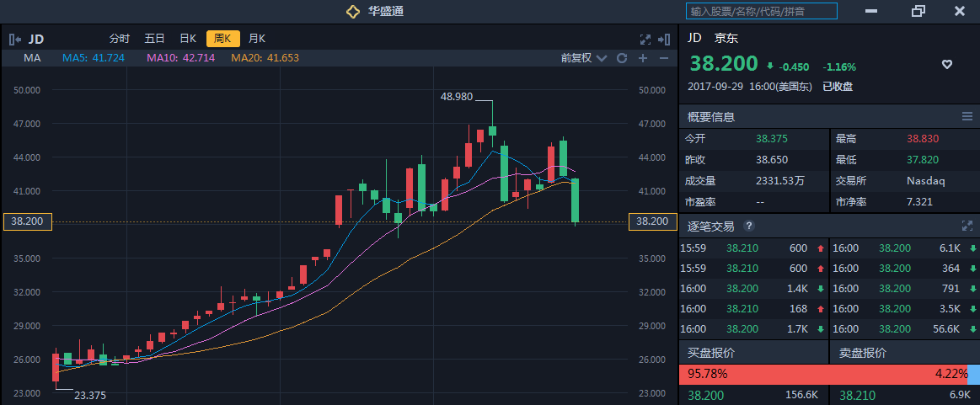Expand the 逐笔交易 panel
980x405 pixels.
pyautogui.click(x=967, y=226)
